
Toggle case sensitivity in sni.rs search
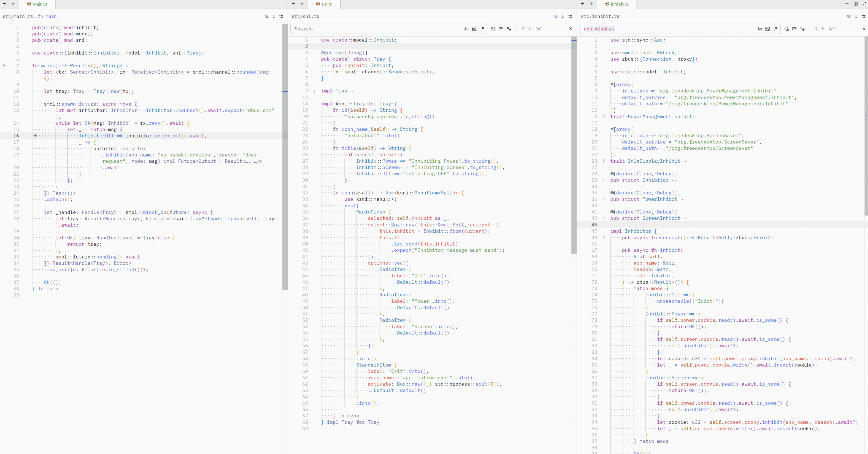[x=466, y=29]
